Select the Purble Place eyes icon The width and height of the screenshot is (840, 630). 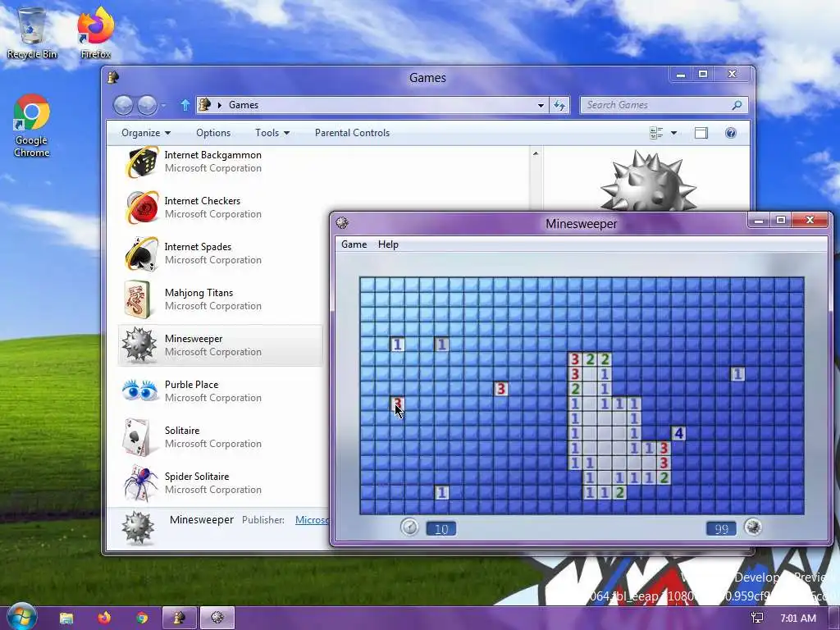[x=139, y=390]
